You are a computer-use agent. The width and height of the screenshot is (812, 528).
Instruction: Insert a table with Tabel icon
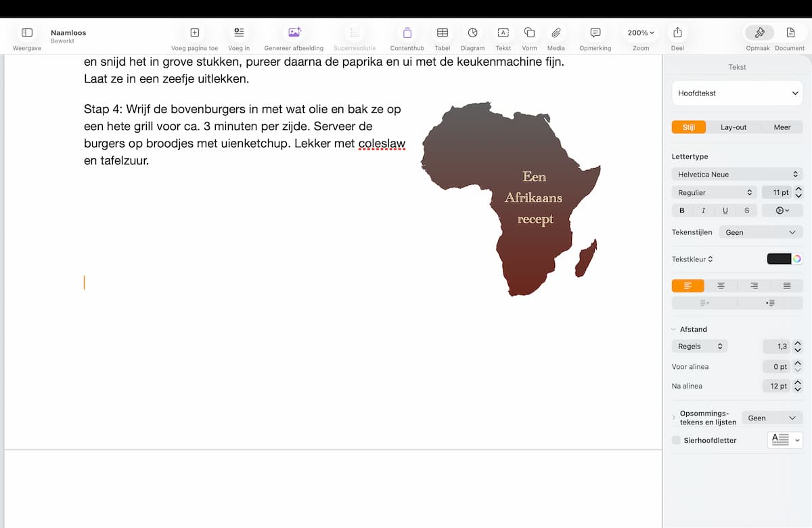point(442,33)
